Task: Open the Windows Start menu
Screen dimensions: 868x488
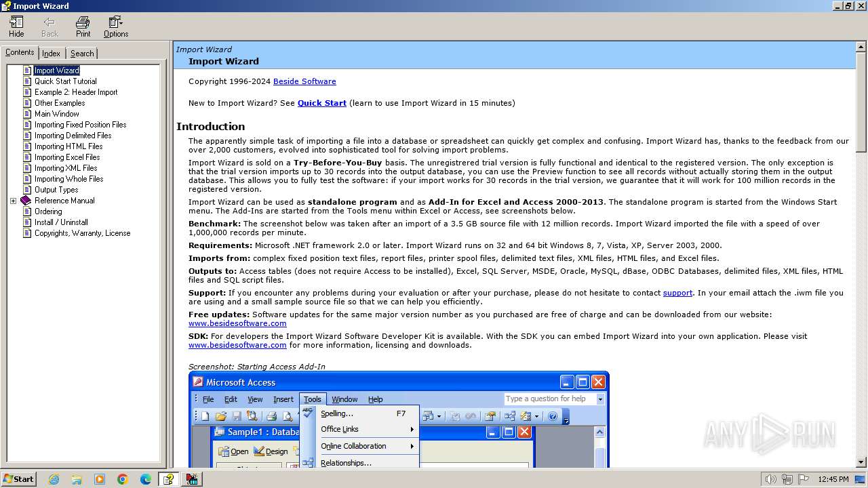Action: click(18, 479)
